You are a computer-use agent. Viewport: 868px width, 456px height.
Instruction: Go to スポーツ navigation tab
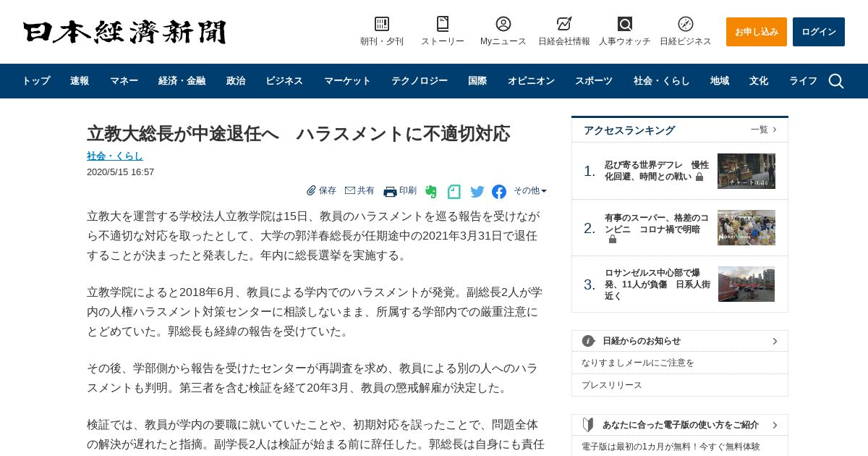tap(594, 81)
